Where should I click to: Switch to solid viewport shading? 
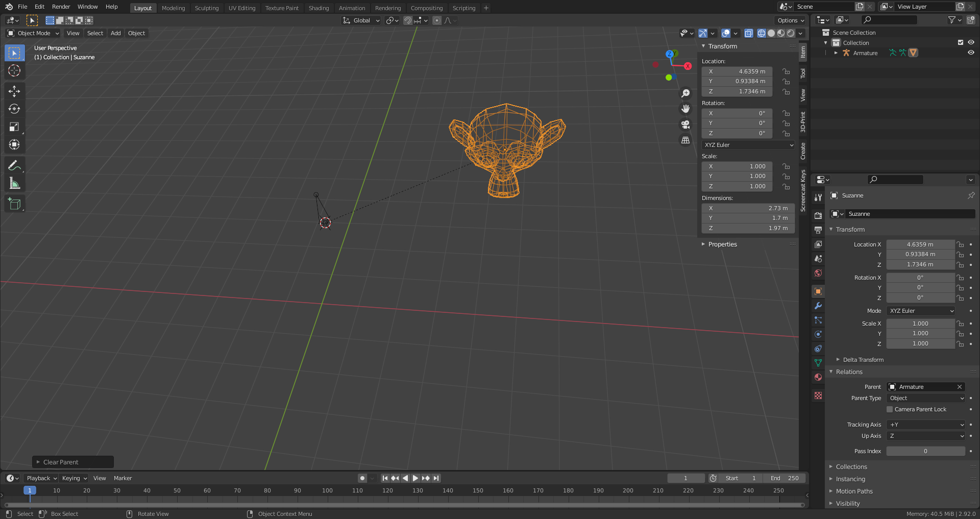coord(771,33)
